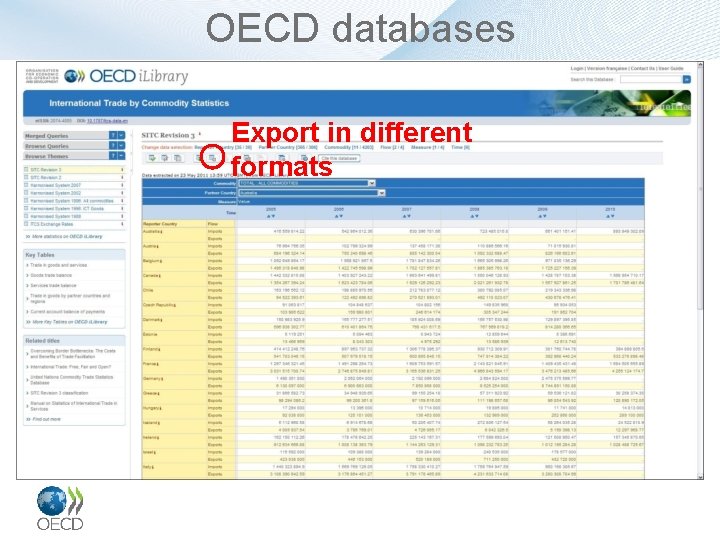
Task: Open Partner Country data selection
Action: point(288,147)
